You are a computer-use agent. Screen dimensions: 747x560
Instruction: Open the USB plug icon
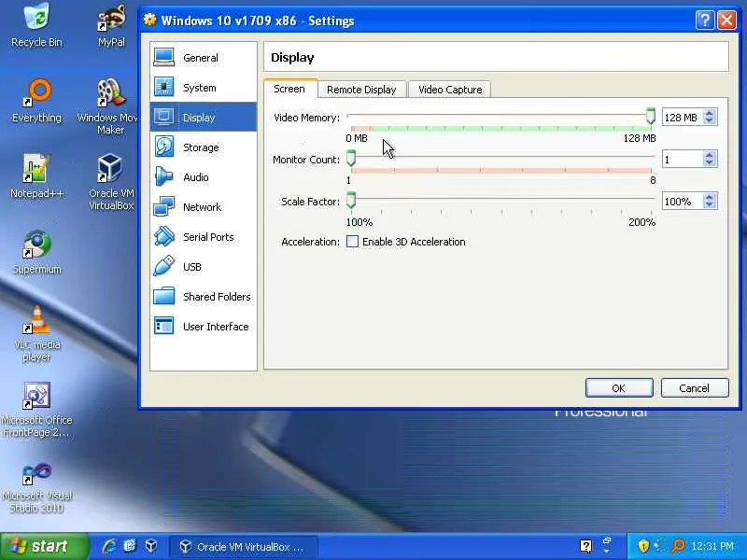pos(164,266)
